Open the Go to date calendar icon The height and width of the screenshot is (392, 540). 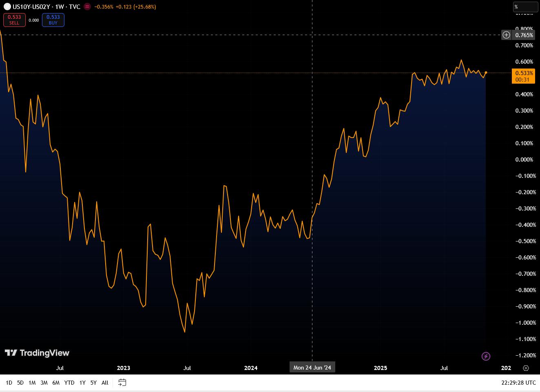pyautogui.click(x=122, y=383)
